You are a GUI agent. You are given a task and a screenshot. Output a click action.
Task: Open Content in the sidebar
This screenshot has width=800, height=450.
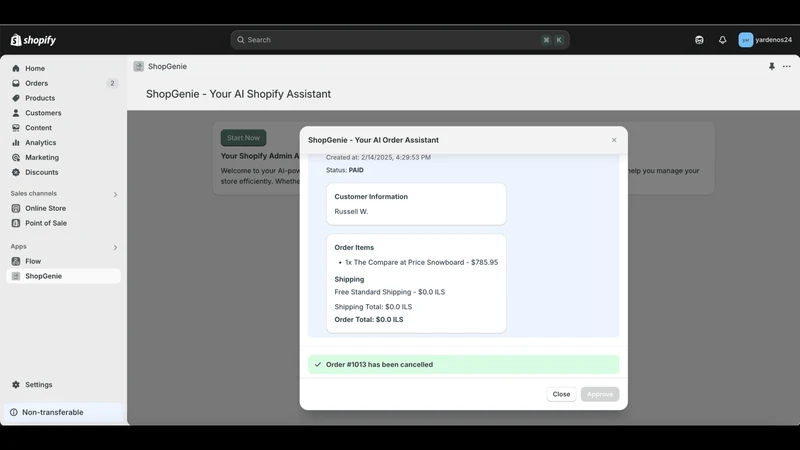(x=63, y=128)
